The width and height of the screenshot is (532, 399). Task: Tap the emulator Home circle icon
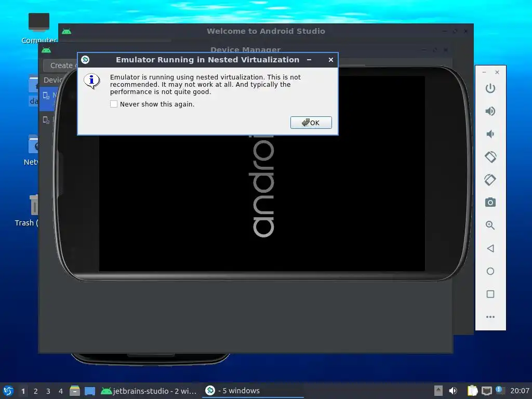490,271
